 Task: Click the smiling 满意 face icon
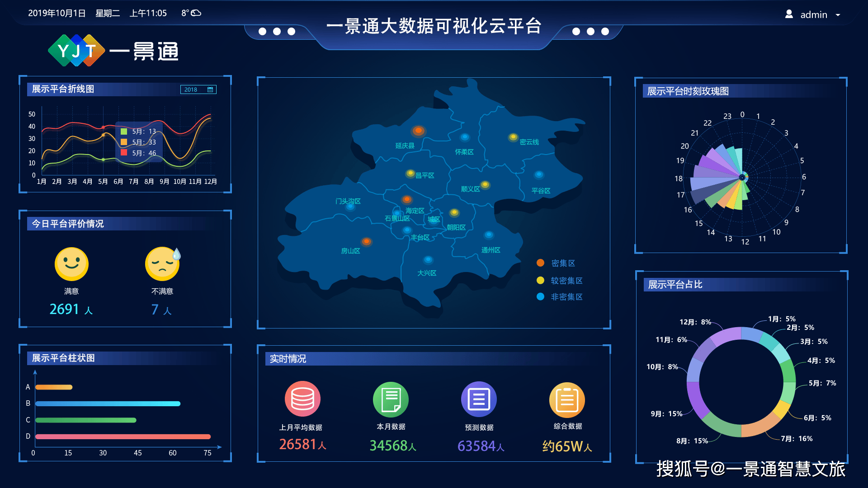71,264
